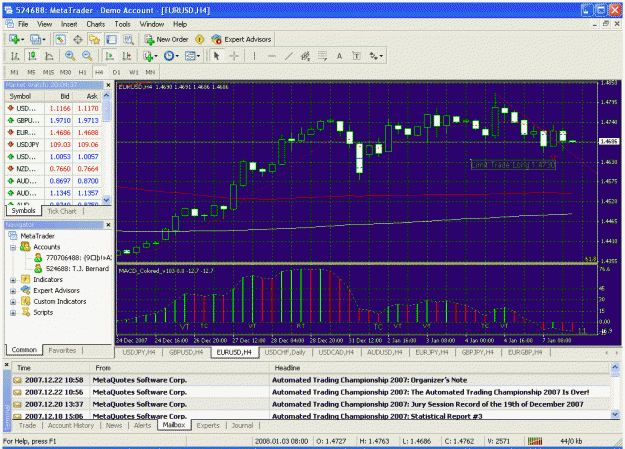Open the Favorites navigator tab

tap(62, 351)
